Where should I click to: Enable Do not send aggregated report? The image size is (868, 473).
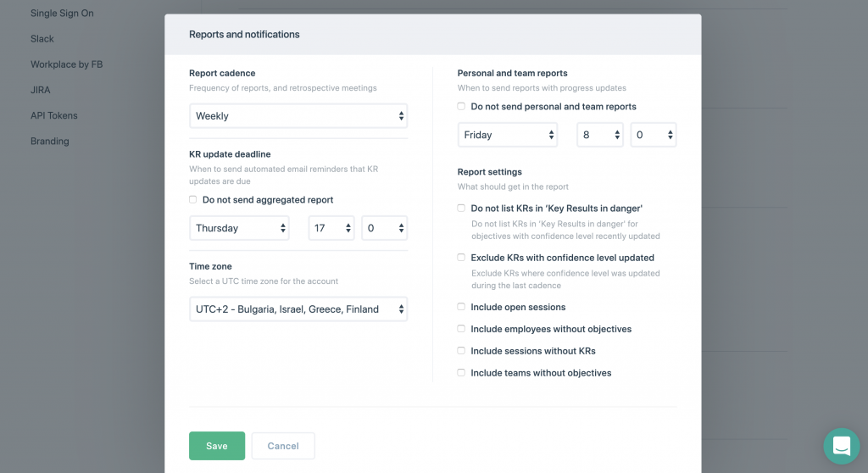(x=192, y=199)
